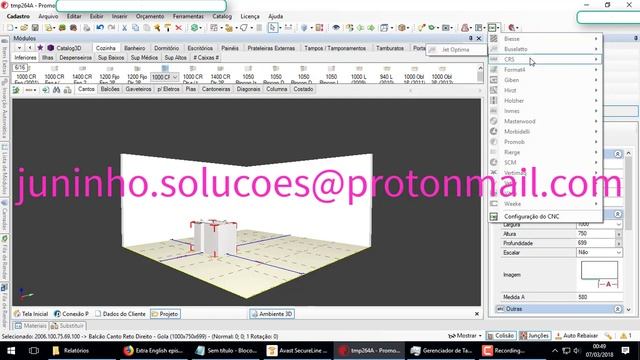The height and width of the screenshot is (360, 640).
Task: Click the red X Delete icon
Action: (178, 28)
